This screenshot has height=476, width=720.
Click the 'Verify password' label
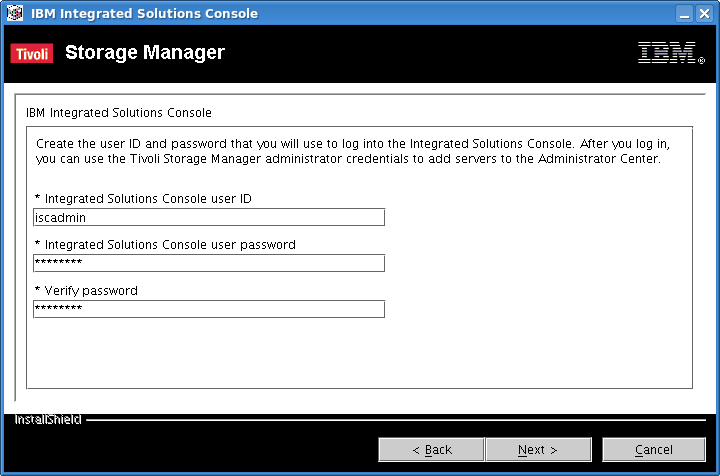[86, 291]
